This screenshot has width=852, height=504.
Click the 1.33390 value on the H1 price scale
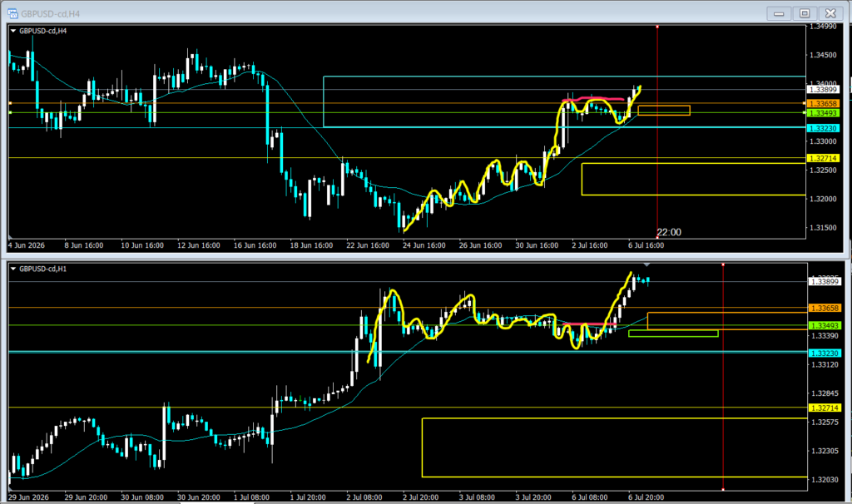825,336
